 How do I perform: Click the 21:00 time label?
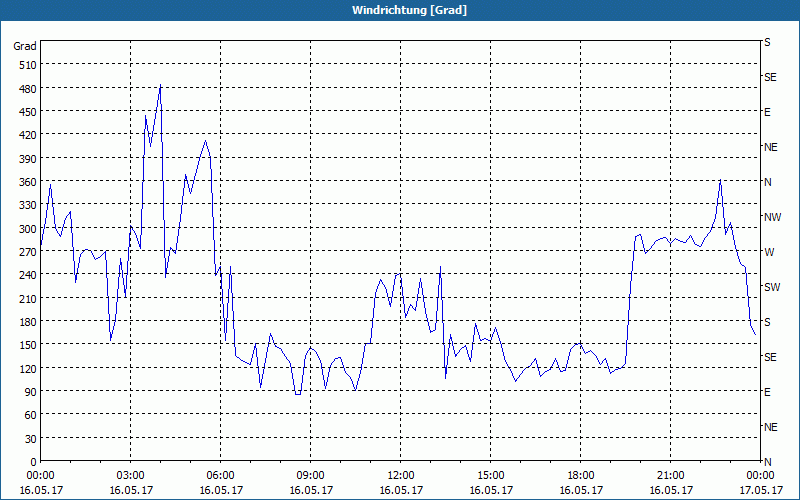(670, 476)
